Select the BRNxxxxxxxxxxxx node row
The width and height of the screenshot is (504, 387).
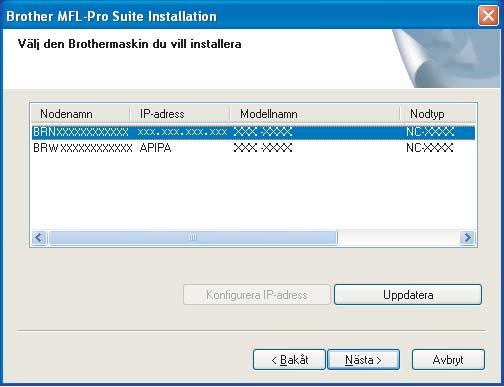[x=253, y=132]
